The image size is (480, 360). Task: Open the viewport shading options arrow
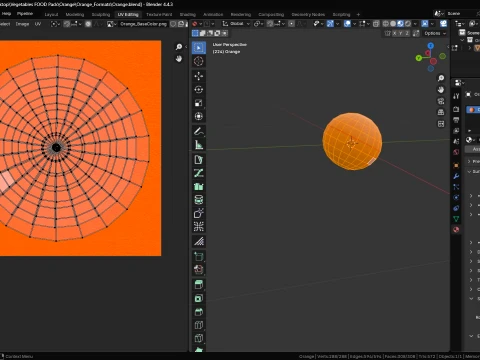tap(415, 24)
